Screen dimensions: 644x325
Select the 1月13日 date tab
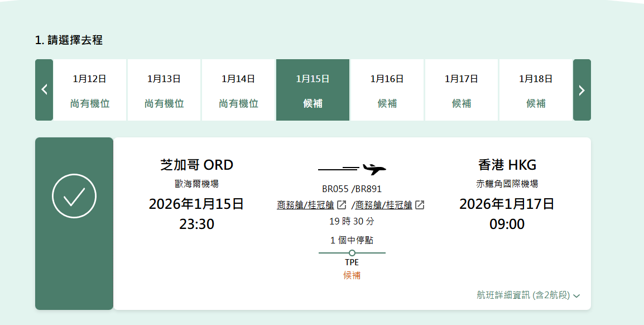(164, 90)
